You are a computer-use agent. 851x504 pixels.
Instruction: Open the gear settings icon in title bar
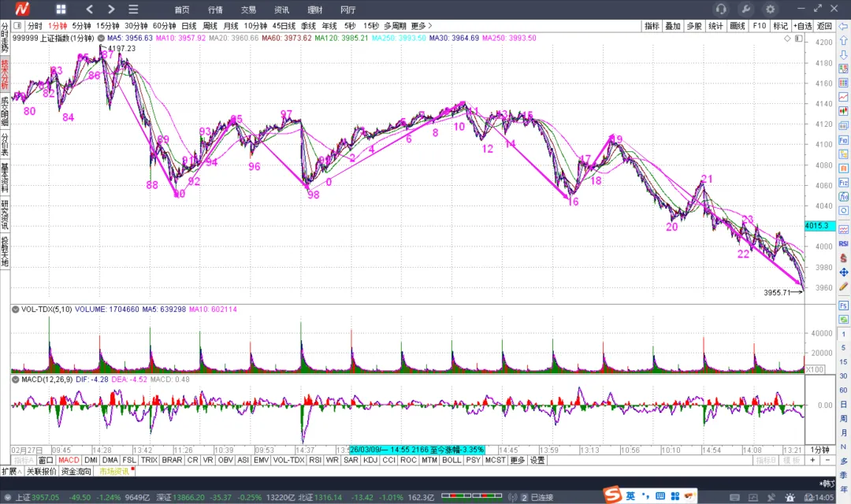(x=770, y=9)
